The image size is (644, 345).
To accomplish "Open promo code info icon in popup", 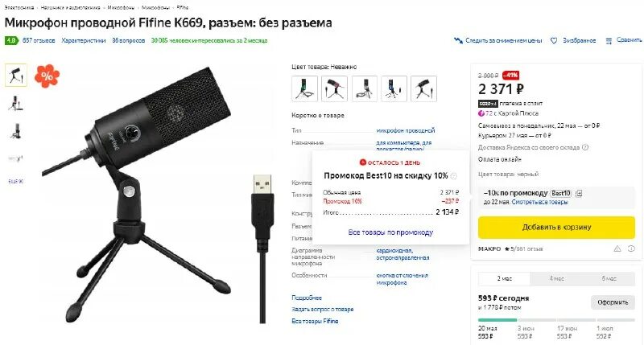I will (454, 176).
